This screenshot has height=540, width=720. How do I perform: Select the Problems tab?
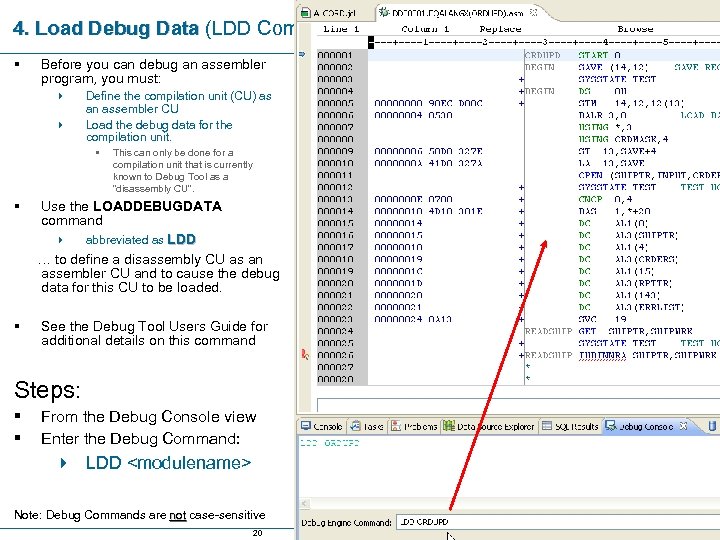click(418, 426)
